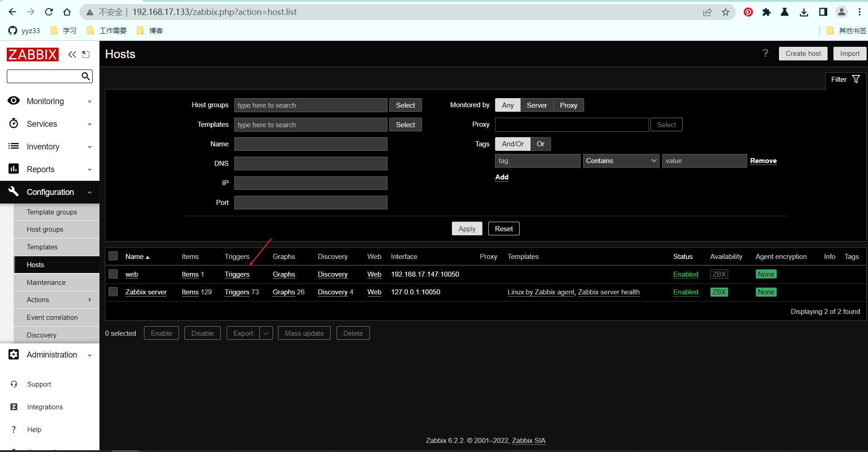Expand the Monitoring menu chevron
This screenshot has height=452, width=868.
point(90,101)
